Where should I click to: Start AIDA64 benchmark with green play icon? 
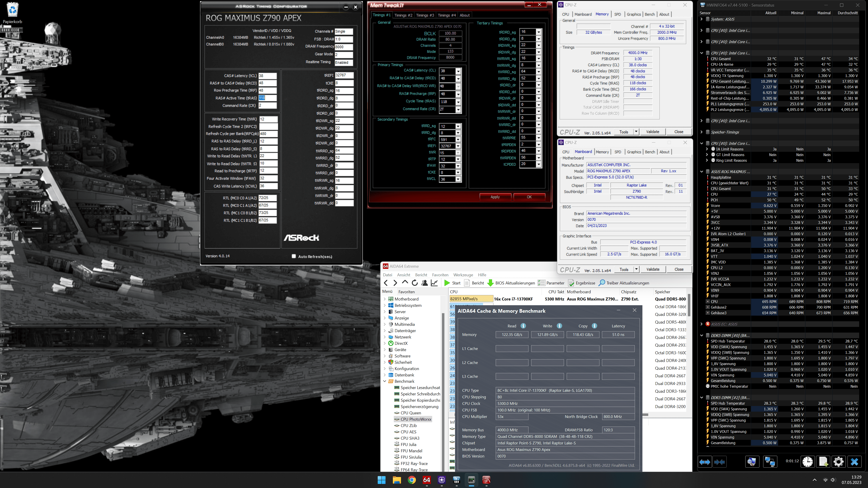coord(447,283)
